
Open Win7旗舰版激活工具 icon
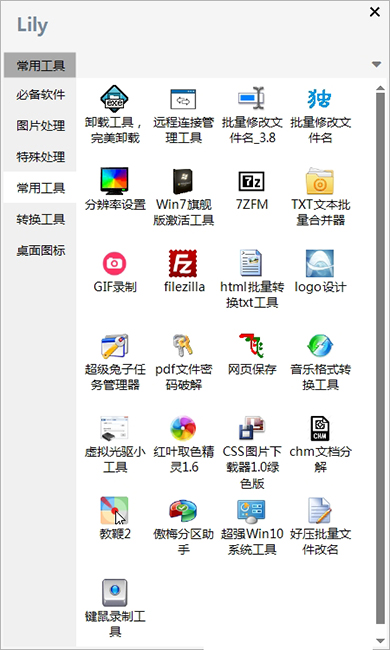click(183, 181)
